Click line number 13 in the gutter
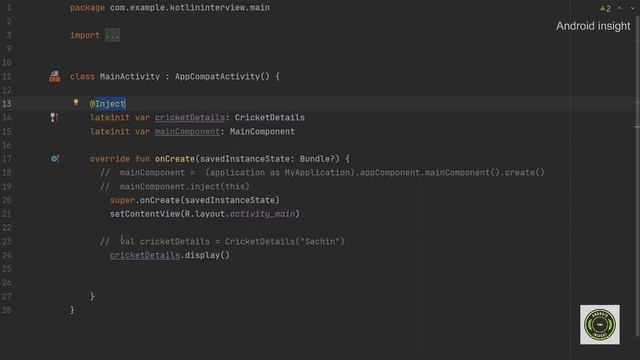This screenshot has height=360, width=640. (7, 104)
